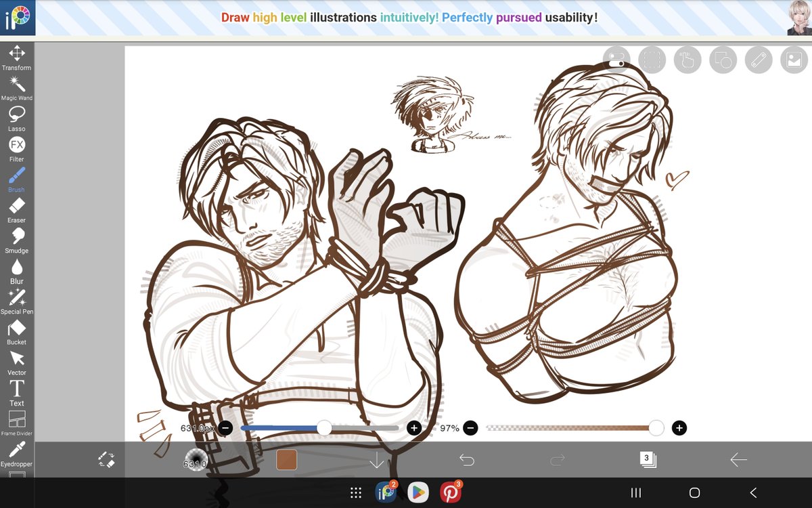Tap the Android home button
This screenshot has width=812, height=508.
694,493
